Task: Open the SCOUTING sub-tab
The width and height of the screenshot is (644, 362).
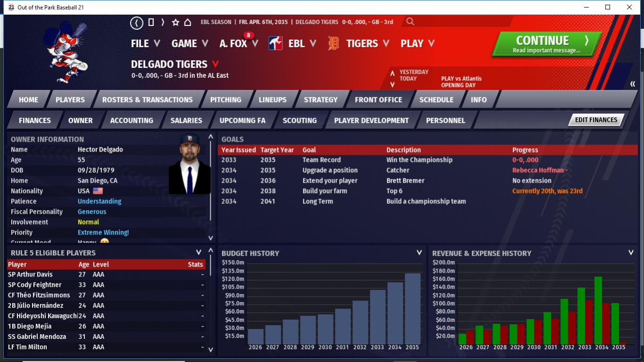Action: [300, 120]
